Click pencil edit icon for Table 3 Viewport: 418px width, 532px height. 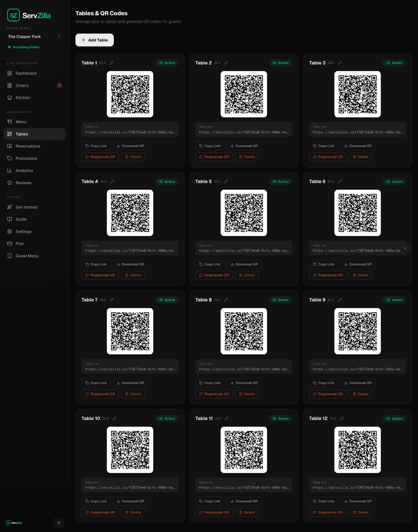click(340, 63)
